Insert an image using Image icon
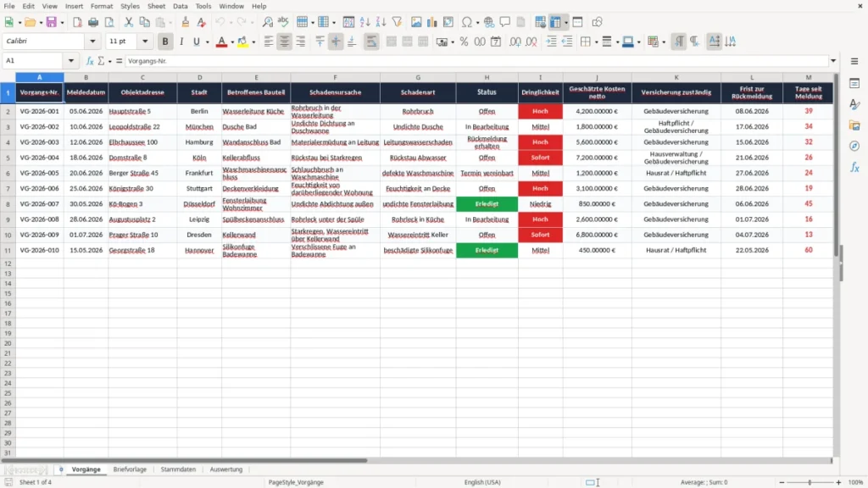This screenshot has height=488, width=868. pyautogui.click(x=416, y=22)
